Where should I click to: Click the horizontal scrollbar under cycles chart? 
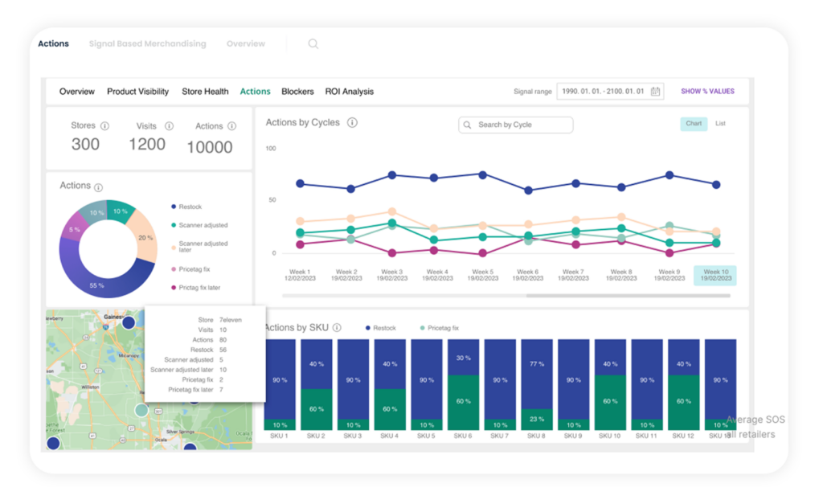627,296
